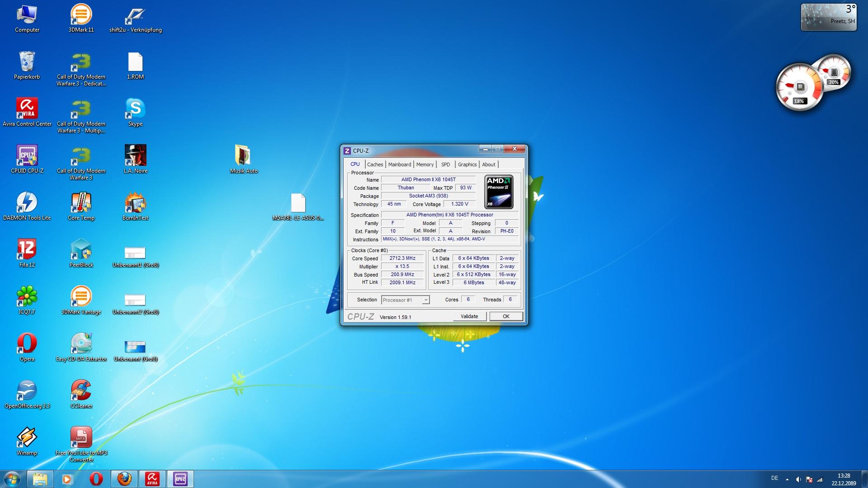
Task: Open Opera from the taskbar
Action: point(96,479)
